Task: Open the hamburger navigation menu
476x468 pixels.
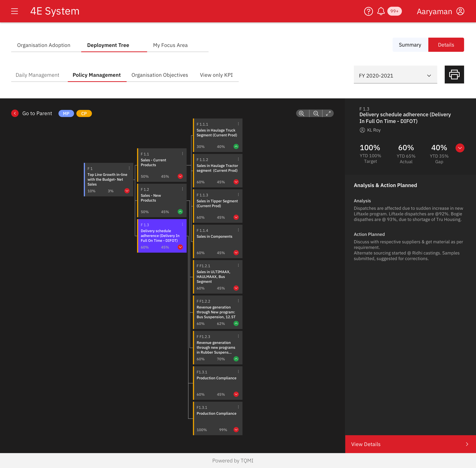Action: tap(15, 11)
